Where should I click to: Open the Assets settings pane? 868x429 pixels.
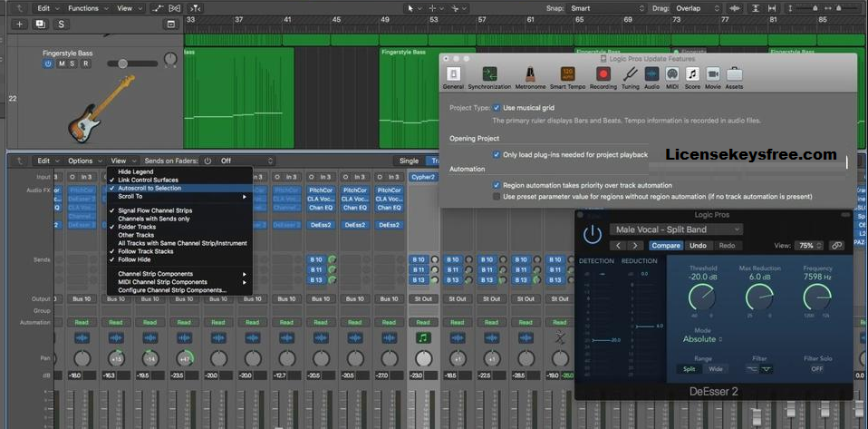tap(734, 78)
